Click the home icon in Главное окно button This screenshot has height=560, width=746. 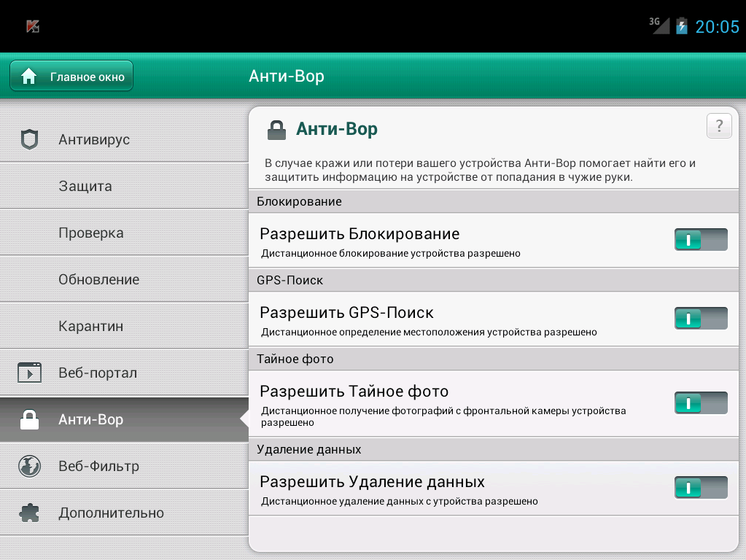pyautogui.click(x=28, y=76)
